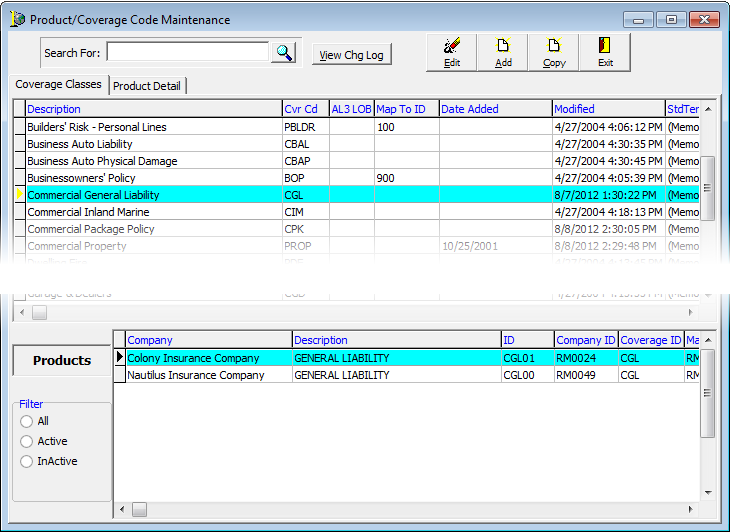
Task: Select Commercial General Liability row
Action: 356,195
